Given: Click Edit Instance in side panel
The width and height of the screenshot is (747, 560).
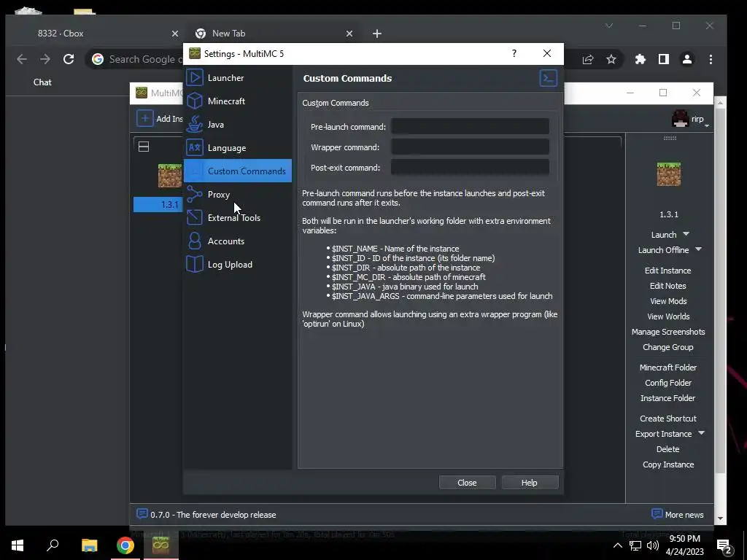Looking at the screenshot, I should pyautogui.click(x=668, y=270).
